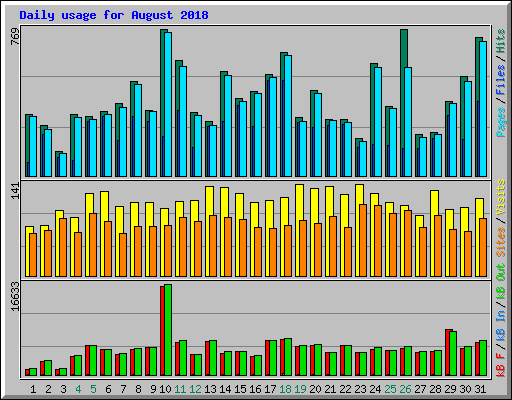Click day label 22 on the x-axis
The image size is (512, 400).
345,389
